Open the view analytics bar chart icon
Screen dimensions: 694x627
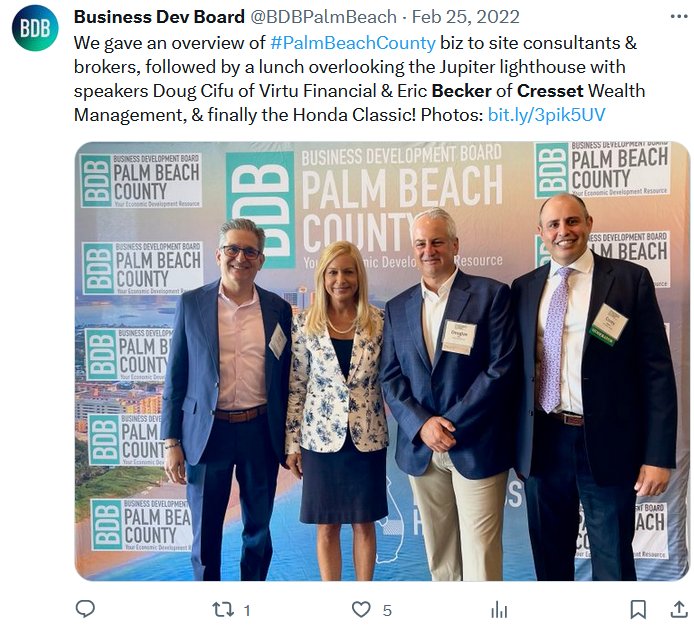point(499,610)
